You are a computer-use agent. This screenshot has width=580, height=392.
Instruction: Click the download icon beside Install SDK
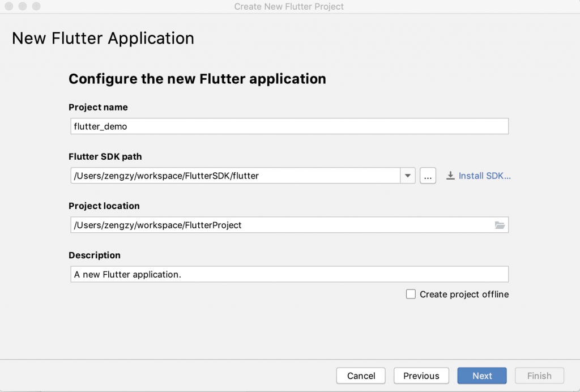pos(451,176)
